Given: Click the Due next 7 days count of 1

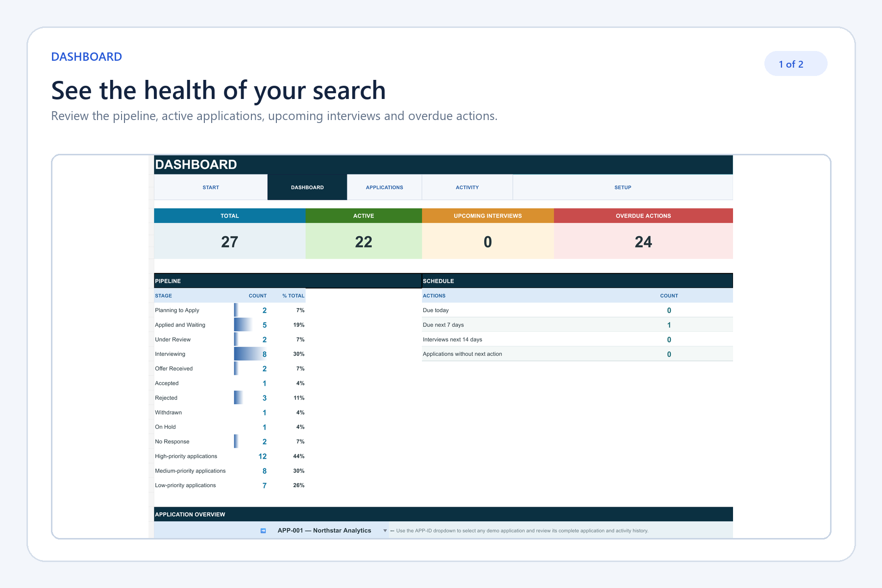Looking at the screenshot, I should pos(669,325).
